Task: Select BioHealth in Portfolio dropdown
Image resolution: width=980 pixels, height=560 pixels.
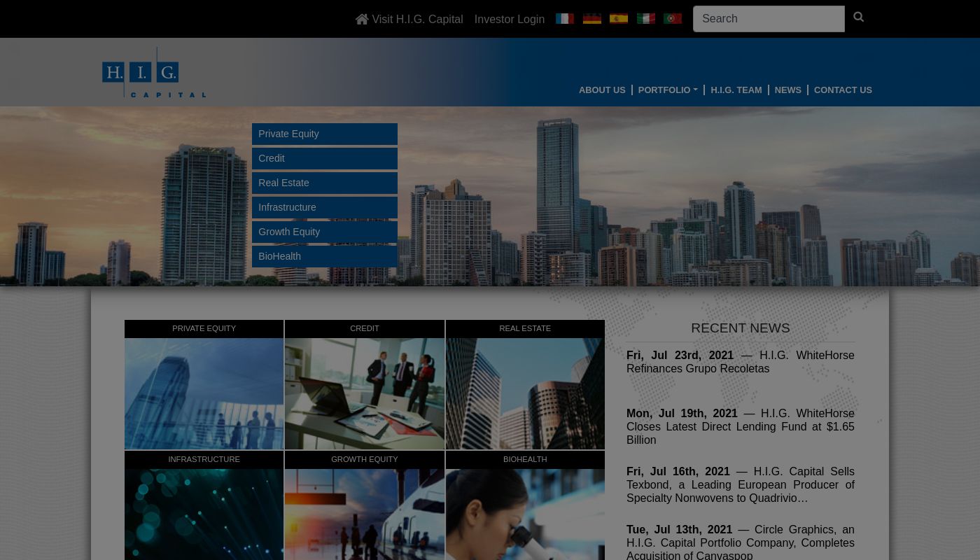Action: click(325, 256)
